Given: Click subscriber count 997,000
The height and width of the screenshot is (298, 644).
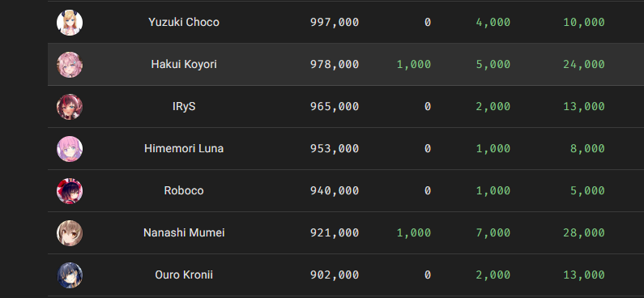Looking at the screenshot, I should [x=335, y=22].
